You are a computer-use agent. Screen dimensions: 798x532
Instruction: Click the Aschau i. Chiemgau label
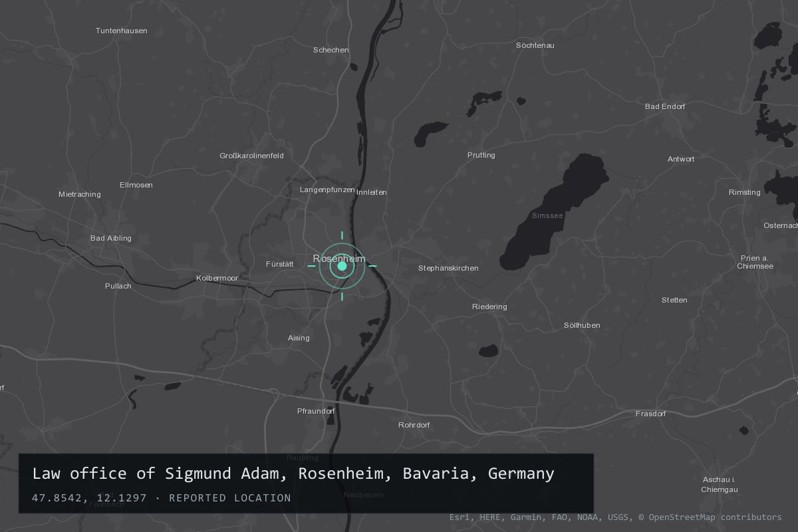(720, 484)
